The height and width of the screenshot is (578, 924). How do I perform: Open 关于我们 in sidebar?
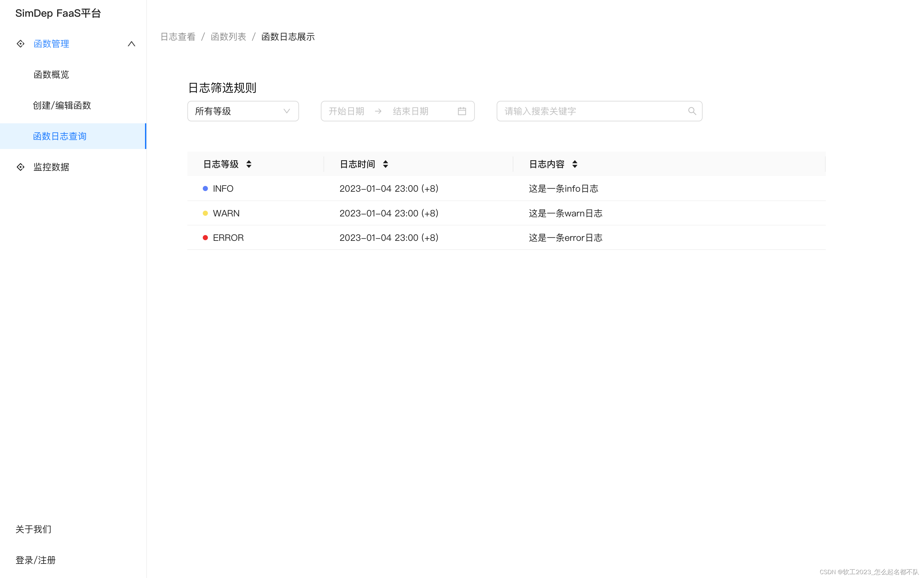[33, 530]
